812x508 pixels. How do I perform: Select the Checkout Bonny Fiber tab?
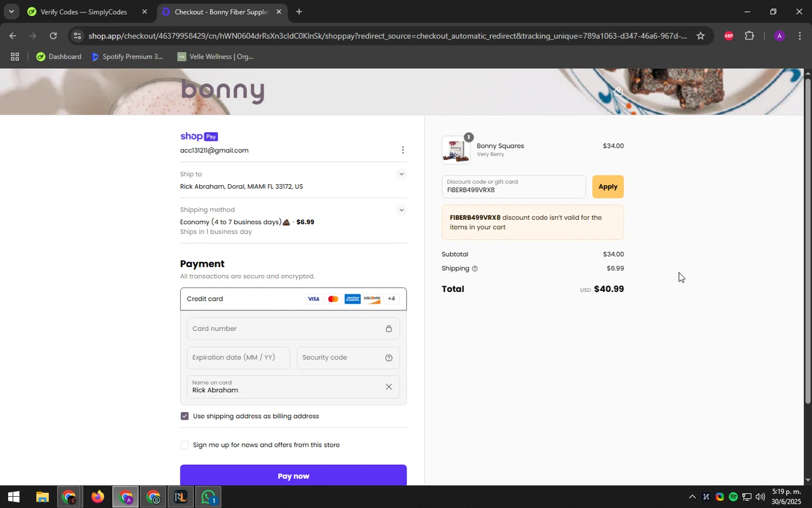coord(221,12)
